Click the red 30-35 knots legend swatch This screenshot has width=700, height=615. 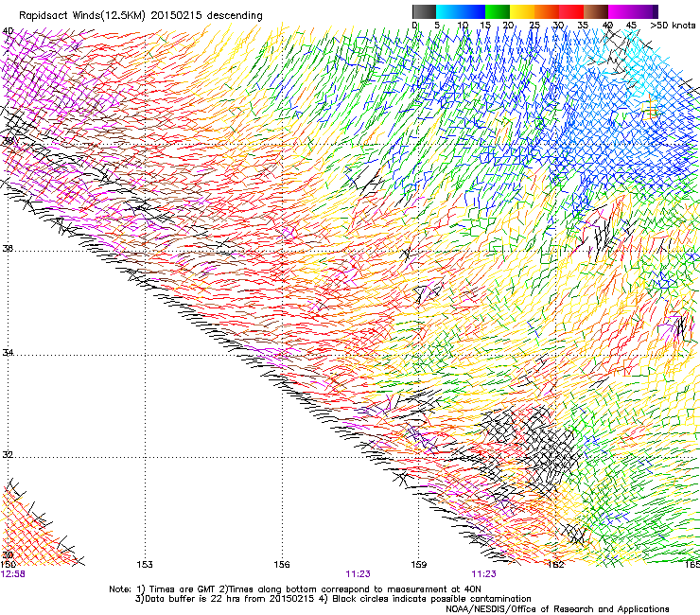coord(571,11)
